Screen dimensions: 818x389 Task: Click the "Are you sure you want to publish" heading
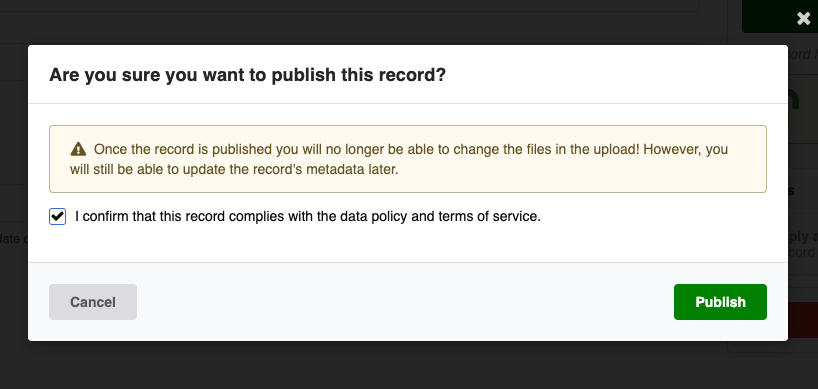tap(247, 75)
